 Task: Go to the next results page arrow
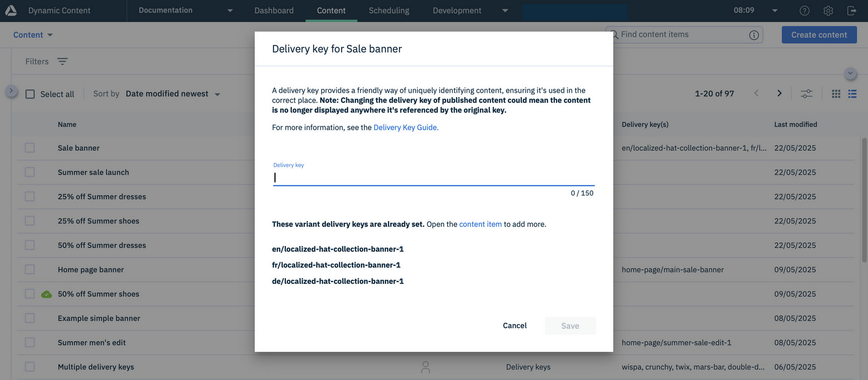click(779, 93)
